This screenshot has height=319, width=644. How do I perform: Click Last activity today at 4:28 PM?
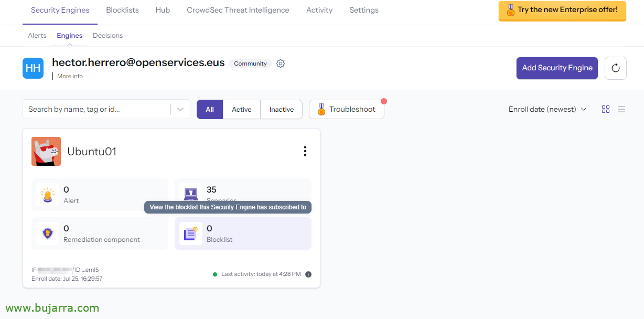click(x=261, y=274)
